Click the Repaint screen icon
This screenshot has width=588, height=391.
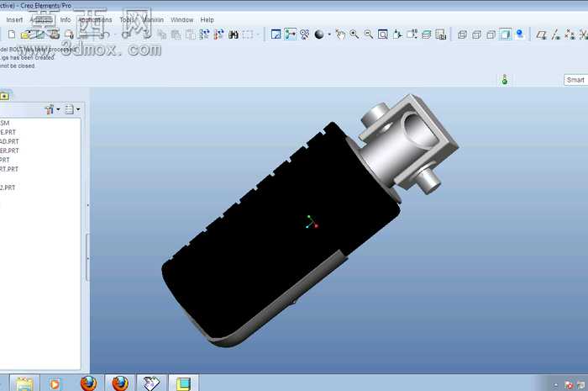276,34
